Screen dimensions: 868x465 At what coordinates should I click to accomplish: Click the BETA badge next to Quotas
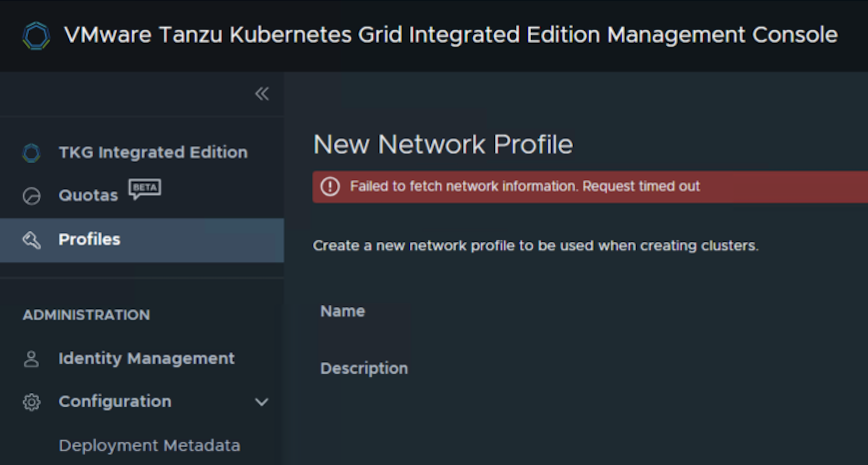pyautogui.click(x=145, y=188)
